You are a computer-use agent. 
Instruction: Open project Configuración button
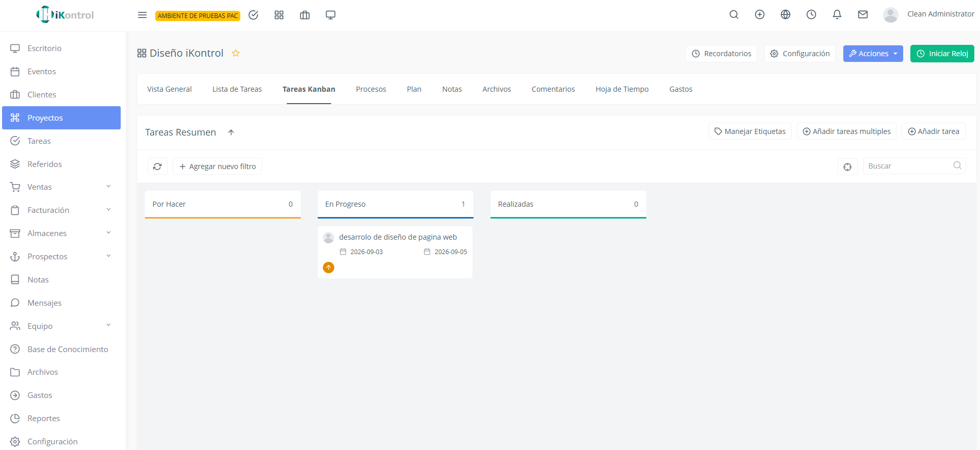(800, 54)
